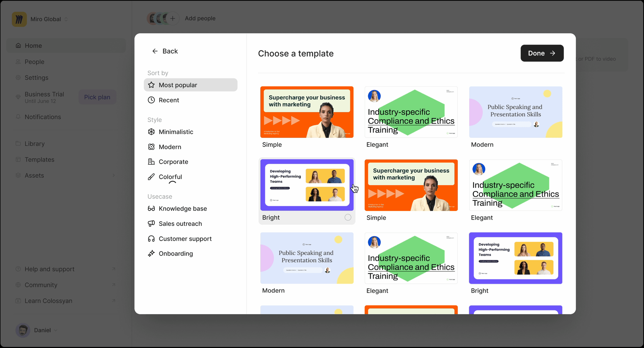Click the Assets layers icon

coord(18,175)
